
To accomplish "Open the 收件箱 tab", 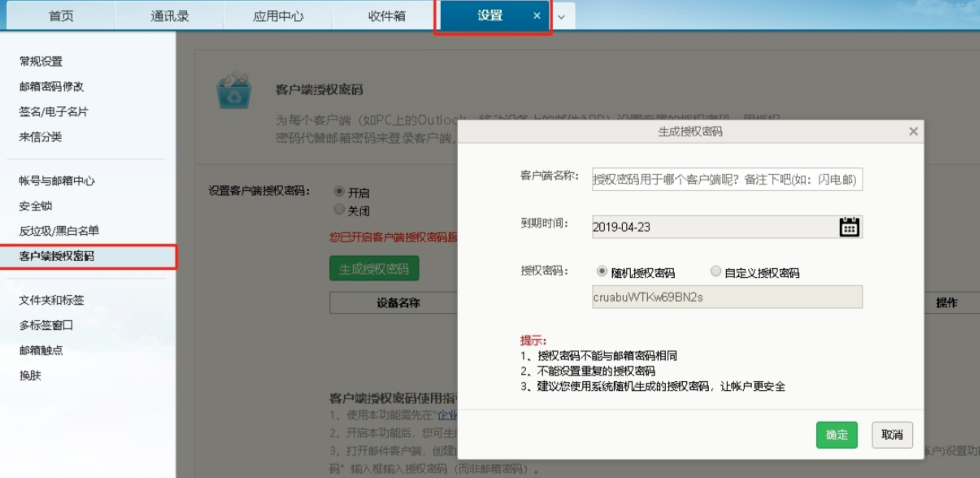I will click(386, 16).
